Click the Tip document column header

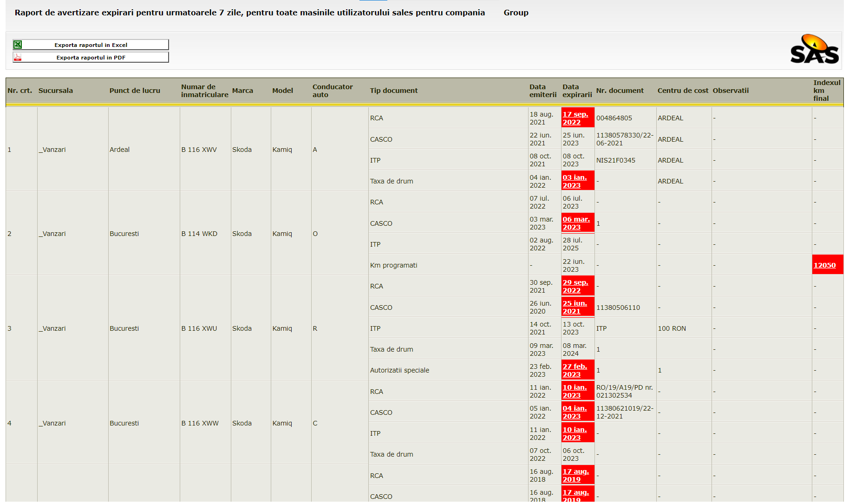click(393, 91)
